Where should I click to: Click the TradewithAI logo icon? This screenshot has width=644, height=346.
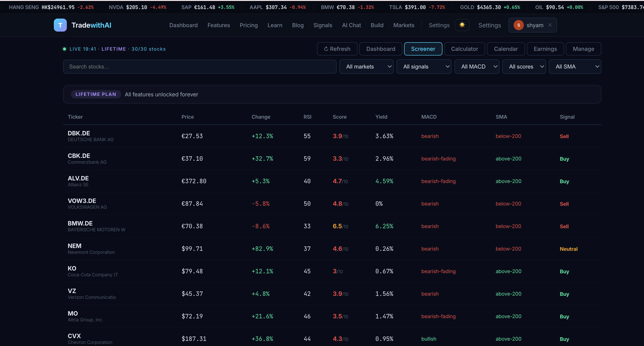[60, 25]
